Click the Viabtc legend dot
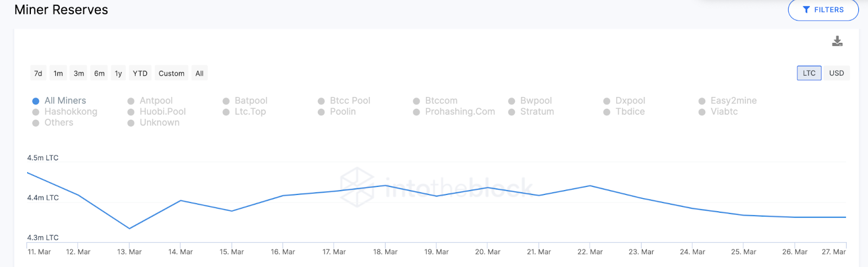868x267 pixels. click(x=702, y=112)
